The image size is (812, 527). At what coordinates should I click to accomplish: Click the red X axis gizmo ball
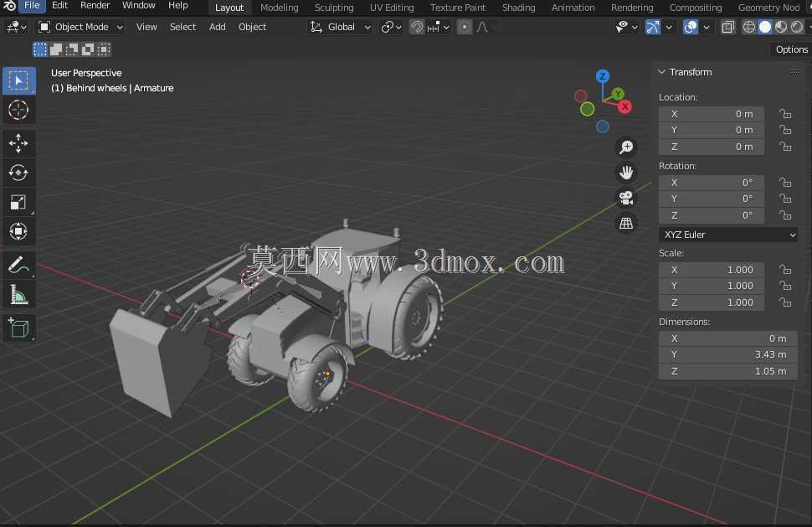point(625,106)
